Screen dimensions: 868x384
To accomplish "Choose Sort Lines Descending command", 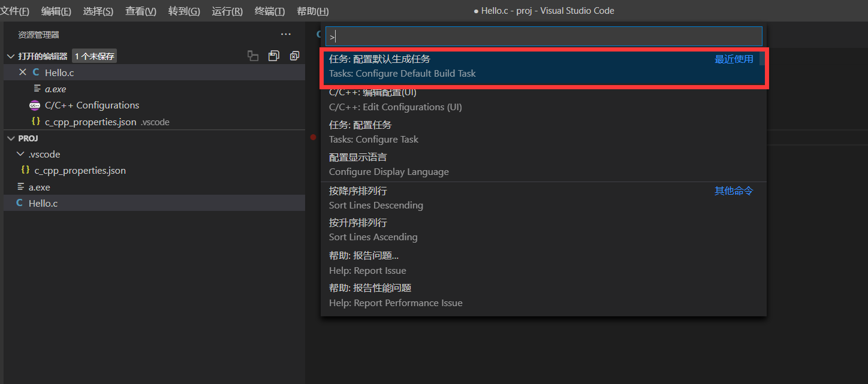I will pyautogui.click(x=544, y=198).
